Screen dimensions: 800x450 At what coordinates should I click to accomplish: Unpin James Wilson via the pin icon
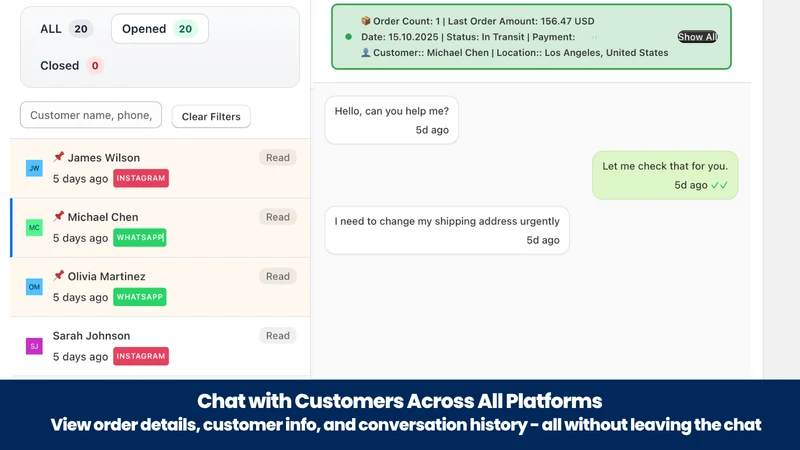(59, 157)
